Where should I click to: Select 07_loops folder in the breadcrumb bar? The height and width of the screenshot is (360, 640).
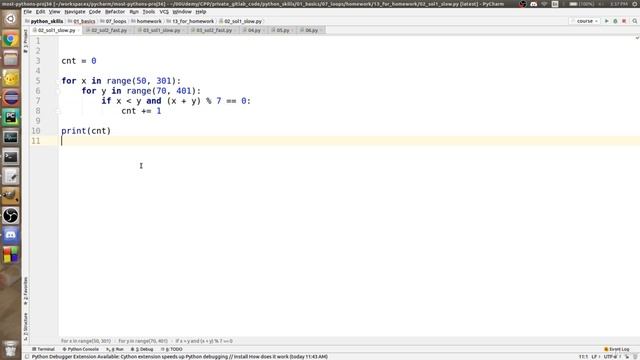113,21
